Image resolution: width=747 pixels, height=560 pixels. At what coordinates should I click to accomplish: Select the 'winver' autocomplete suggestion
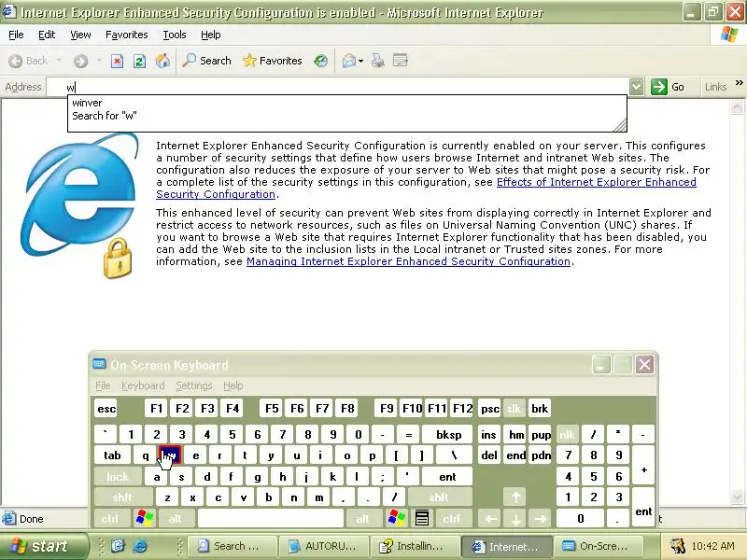pos(87,103)
